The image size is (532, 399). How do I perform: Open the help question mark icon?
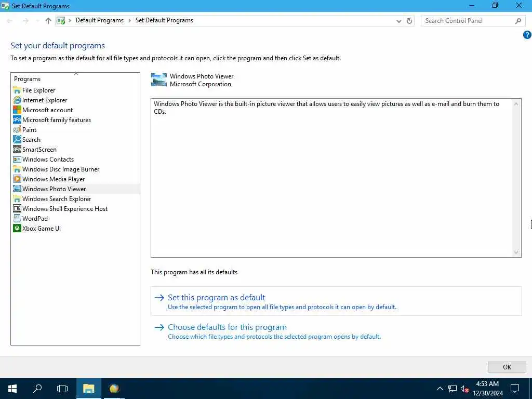tap(527, 35)
